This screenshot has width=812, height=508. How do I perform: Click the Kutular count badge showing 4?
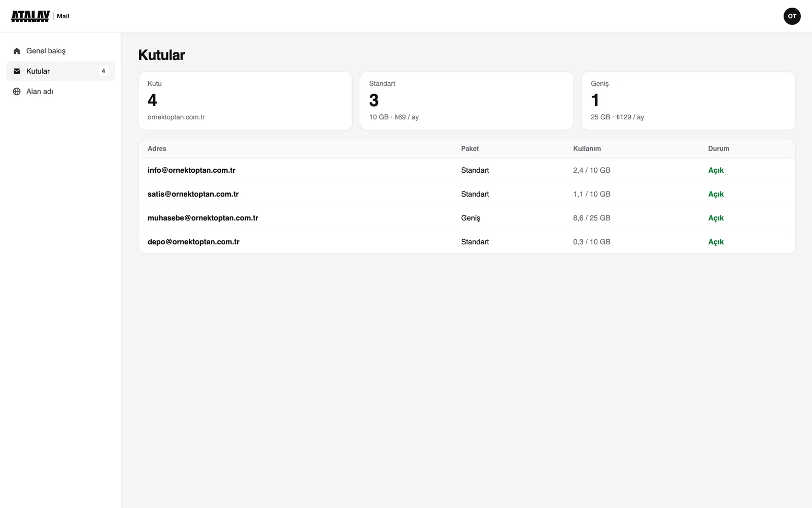(104, 71)
